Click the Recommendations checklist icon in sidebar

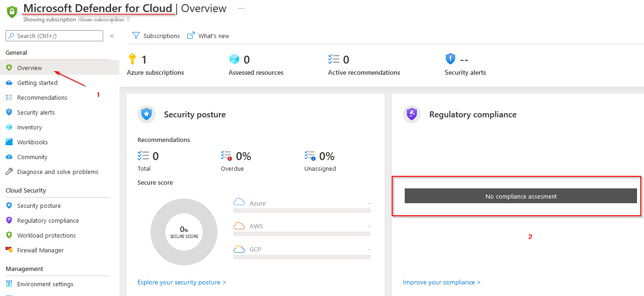tap(9, 97)
